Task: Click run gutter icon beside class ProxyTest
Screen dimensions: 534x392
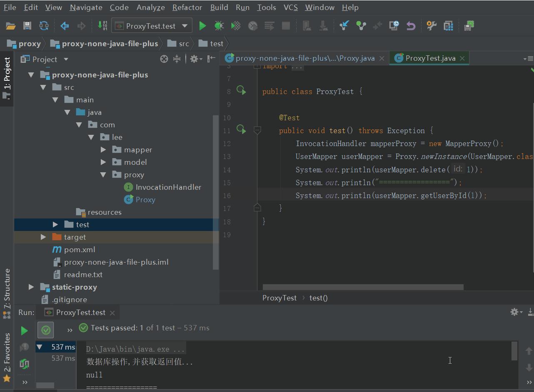Action: click(x=241, y=90)
